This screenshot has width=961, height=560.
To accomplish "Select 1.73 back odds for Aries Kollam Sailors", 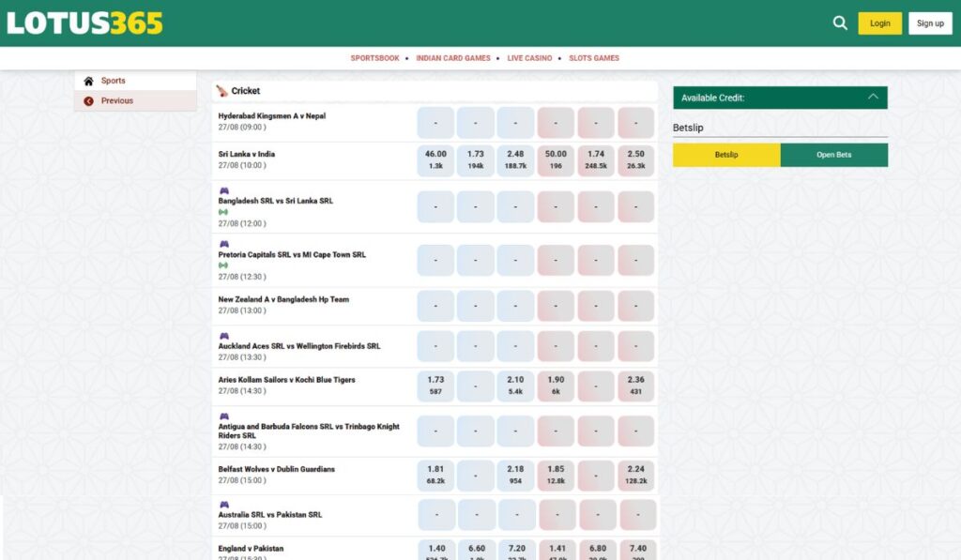I will [x=435, y=386].
